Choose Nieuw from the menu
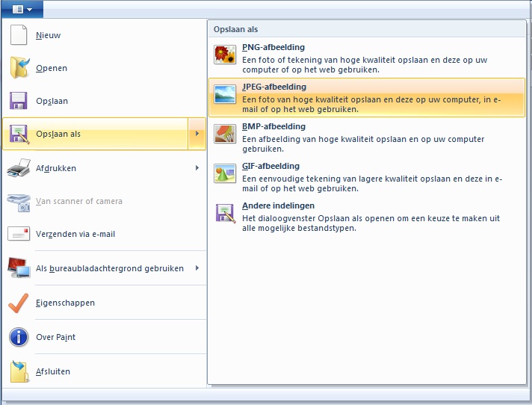The image size is (532, 405). tap(104, 35)
